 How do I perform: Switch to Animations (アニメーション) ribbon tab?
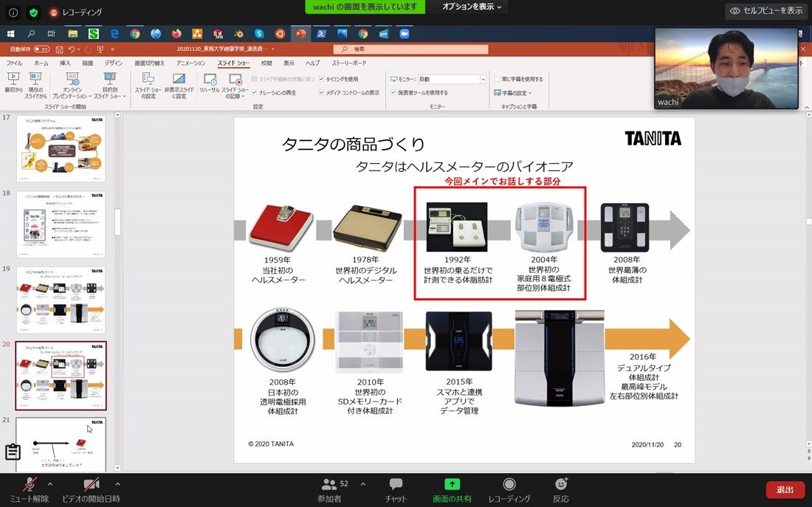coord(191,63)
